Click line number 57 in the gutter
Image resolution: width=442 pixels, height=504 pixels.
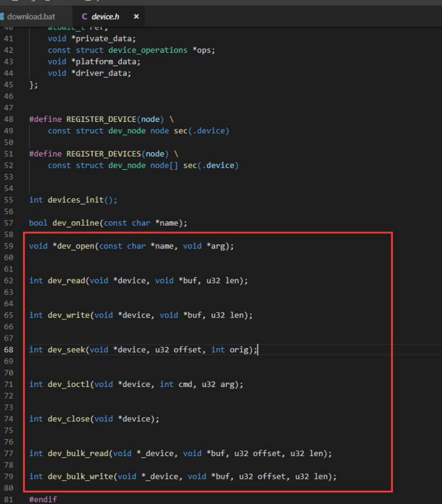tap(9, 223)
